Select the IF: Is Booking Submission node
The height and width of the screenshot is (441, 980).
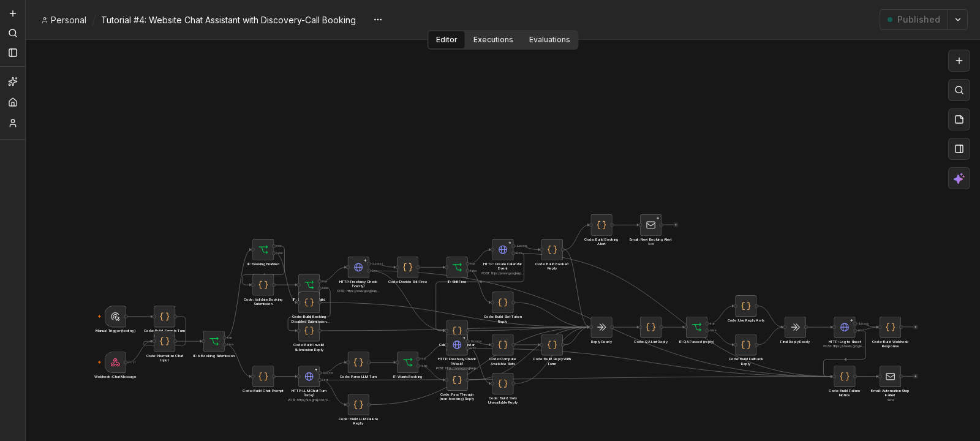pos(214,341)
